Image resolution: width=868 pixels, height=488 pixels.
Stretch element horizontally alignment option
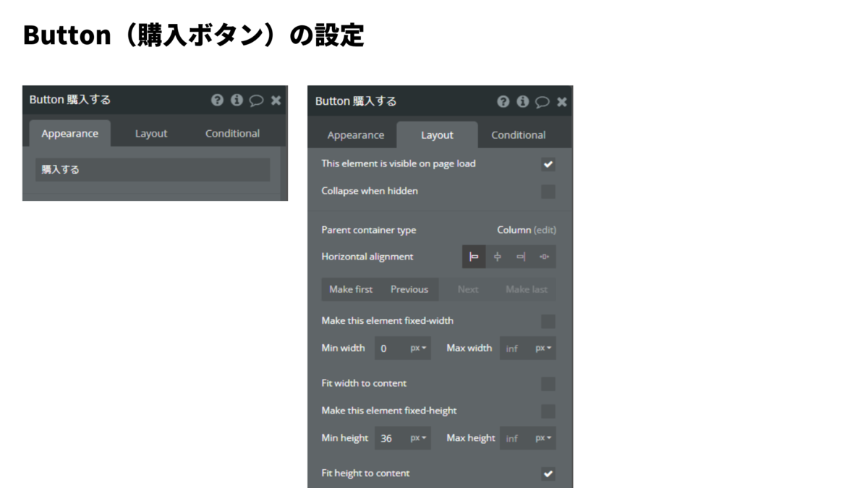coord(545,257)
